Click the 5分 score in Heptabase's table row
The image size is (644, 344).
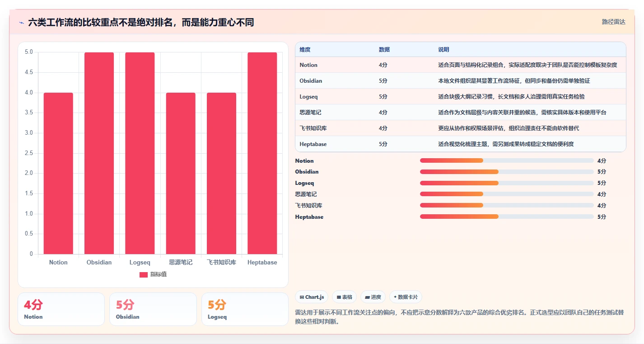383,144
